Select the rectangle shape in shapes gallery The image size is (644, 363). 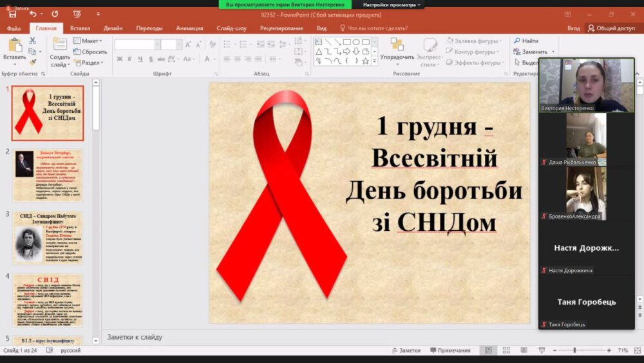coord(347,42)
